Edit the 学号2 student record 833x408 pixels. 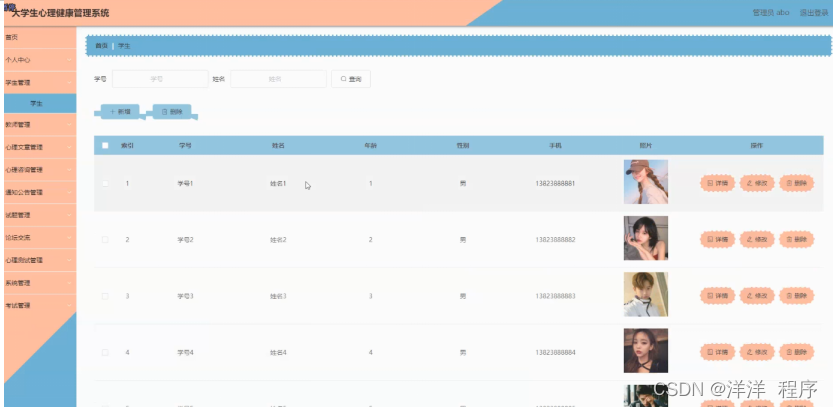(757, 240)
